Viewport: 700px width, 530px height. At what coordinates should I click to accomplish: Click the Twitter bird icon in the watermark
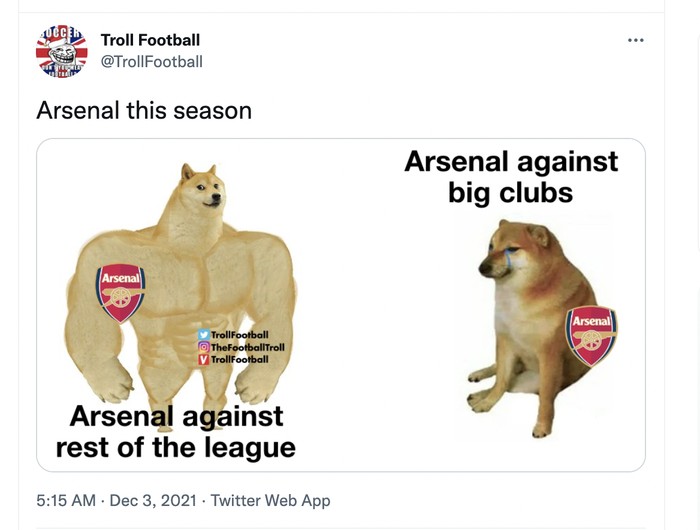click(205, 335)
